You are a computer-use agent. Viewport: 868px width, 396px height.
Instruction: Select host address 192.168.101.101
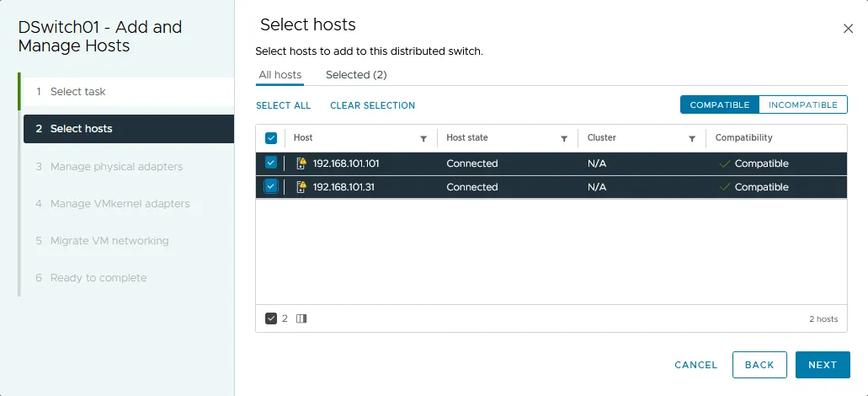pos(346,163)
